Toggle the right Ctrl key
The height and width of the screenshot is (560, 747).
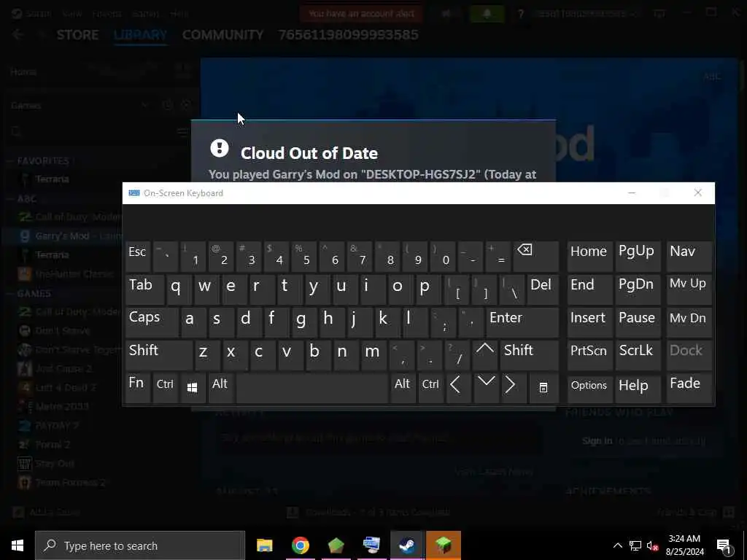point(430,388)
